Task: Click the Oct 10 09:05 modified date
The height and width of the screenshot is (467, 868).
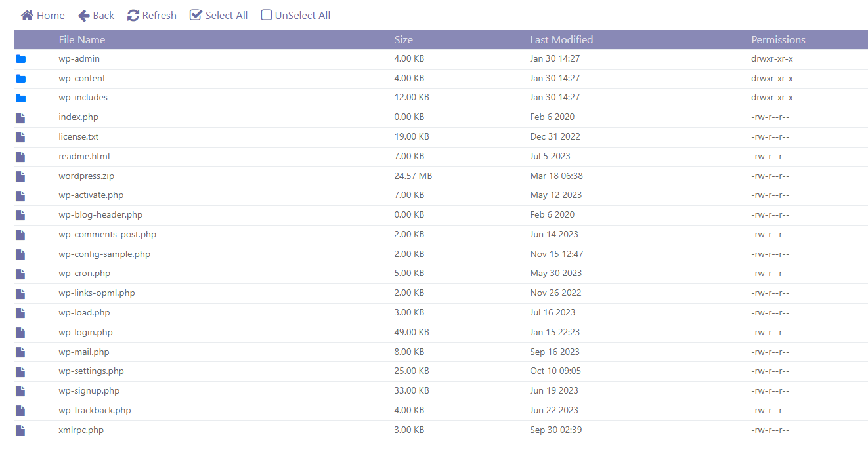Action: click(x=555, y=371)
